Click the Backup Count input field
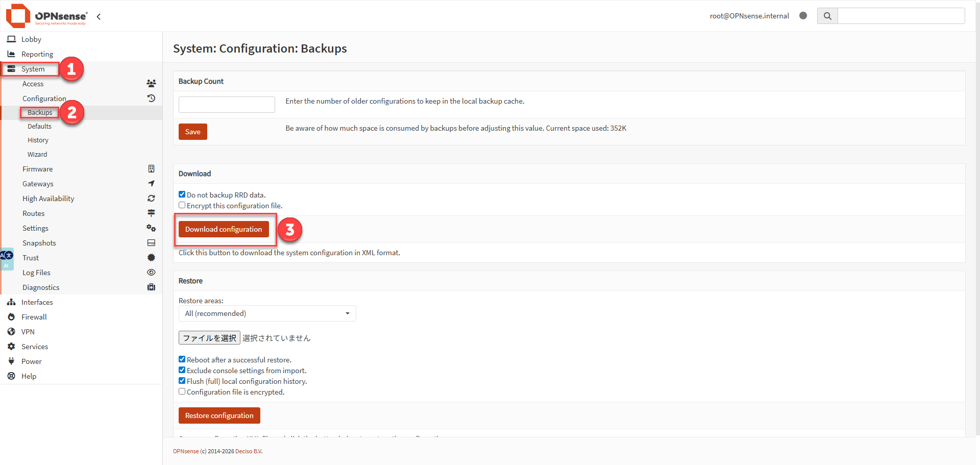The height and width of the screenshot is (465, 980). click(227, 105)
